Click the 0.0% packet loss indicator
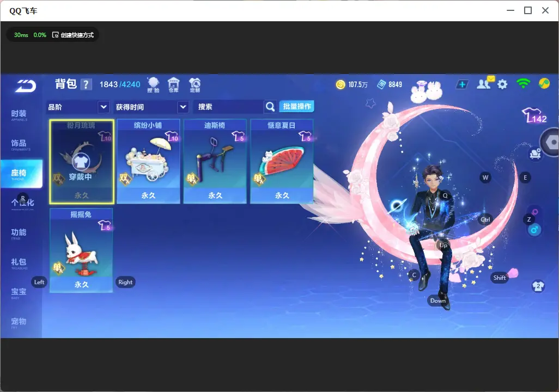559x392 pixels. 40,35
